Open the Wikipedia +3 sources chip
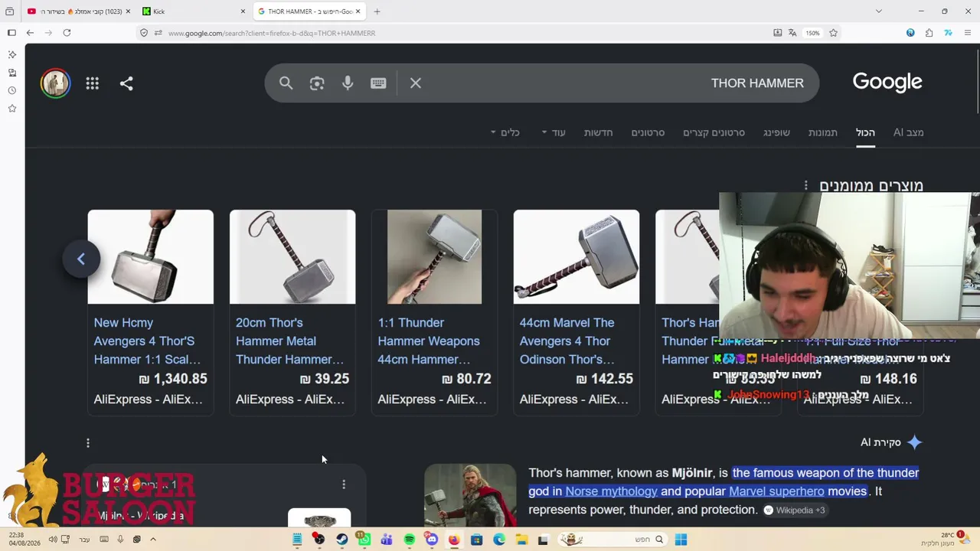Screen dimensions: 980x551 tap(794, 510)
